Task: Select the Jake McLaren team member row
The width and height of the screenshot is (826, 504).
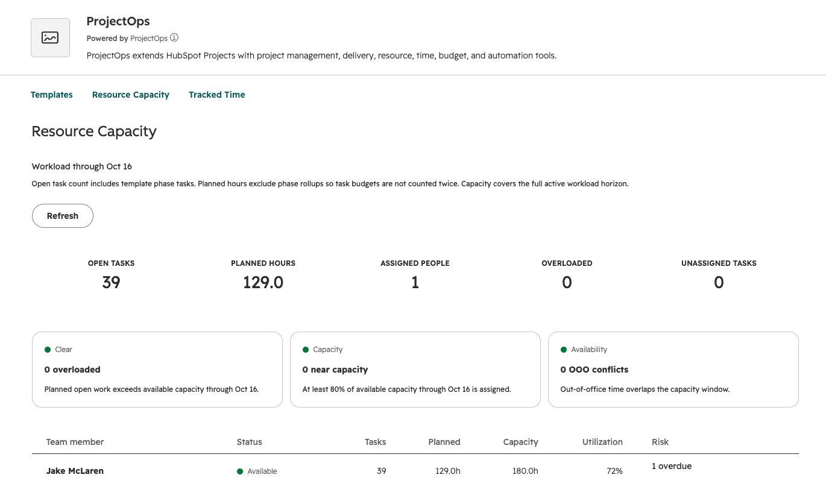Action: click(415, 471)
